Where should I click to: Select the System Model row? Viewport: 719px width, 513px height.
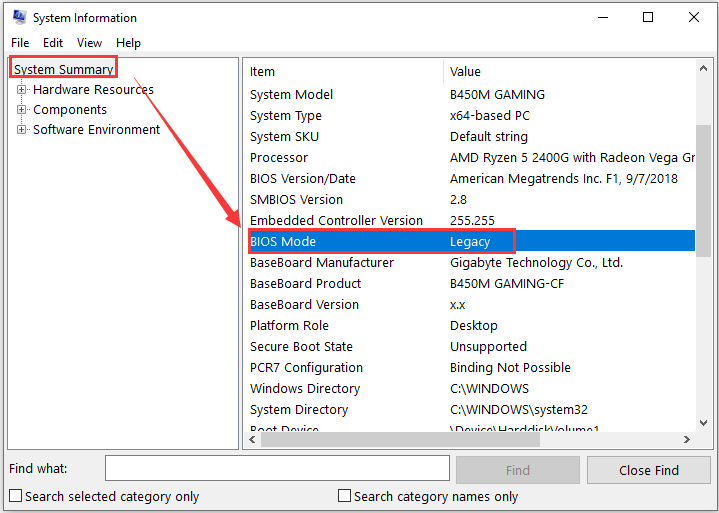471,95
